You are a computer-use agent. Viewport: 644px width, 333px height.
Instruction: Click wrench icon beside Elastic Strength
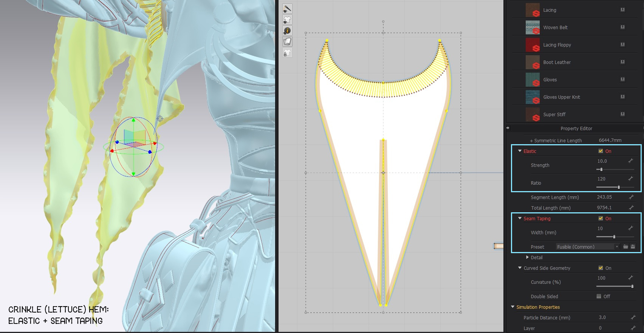[x=630, y=161]
